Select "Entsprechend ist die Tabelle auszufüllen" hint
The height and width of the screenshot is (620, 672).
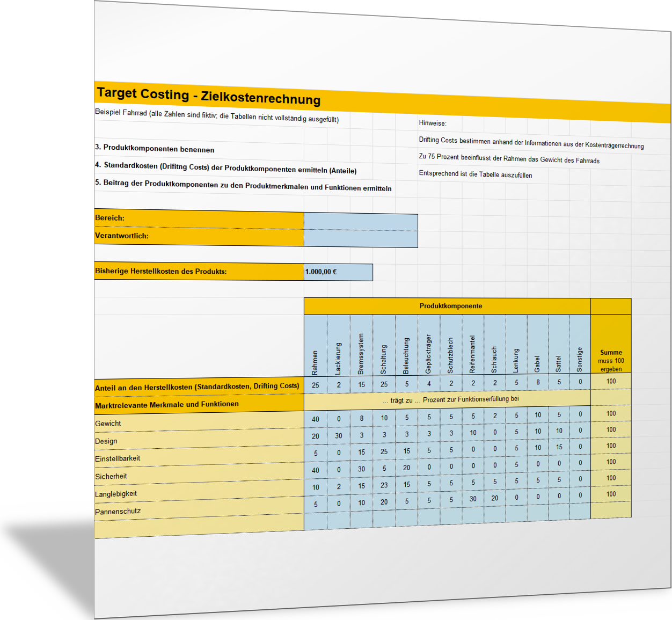point(476,174)
